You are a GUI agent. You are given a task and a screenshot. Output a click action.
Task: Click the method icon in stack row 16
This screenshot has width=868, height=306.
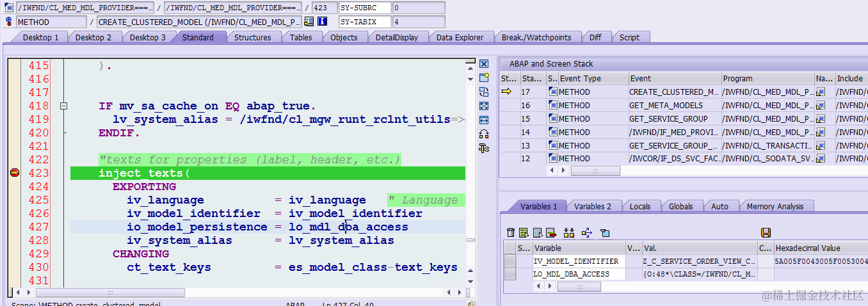(x=552, y=105)
